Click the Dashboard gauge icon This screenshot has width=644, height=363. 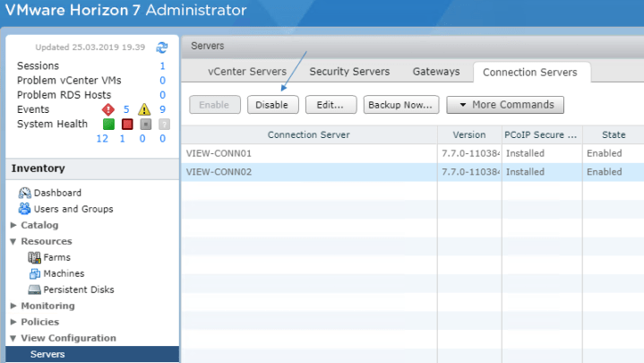tap(25, 193)
